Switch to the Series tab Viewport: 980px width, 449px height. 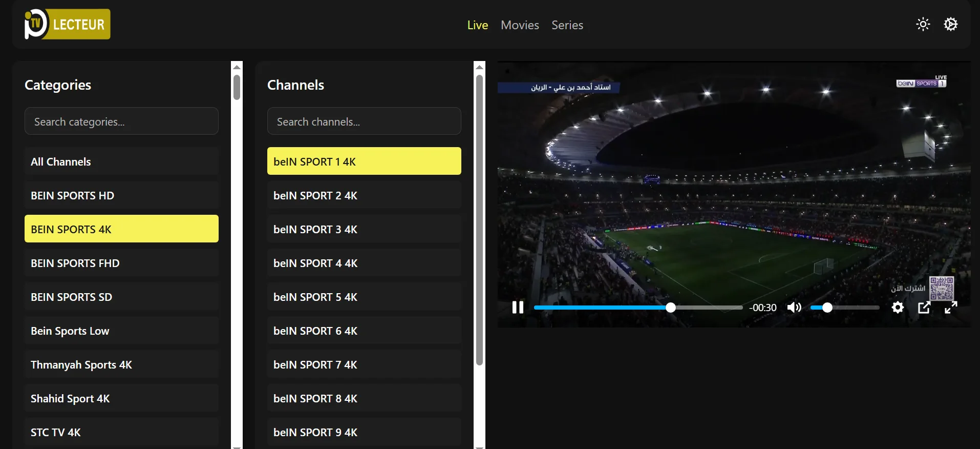click(567, 25)
